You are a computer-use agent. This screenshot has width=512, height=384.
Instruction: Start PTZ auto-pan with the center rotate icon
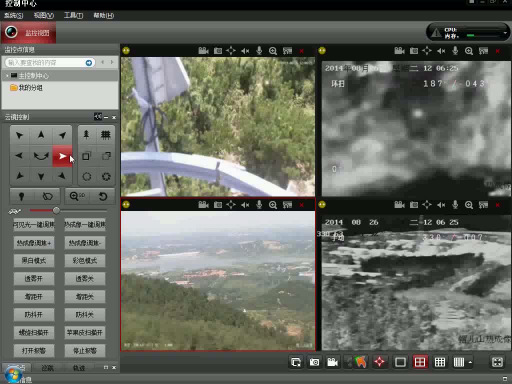[x=41, y=156]
